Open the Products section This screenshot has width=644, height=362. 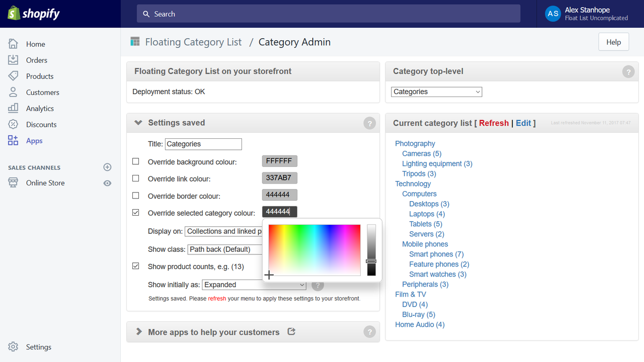(14, 76)
